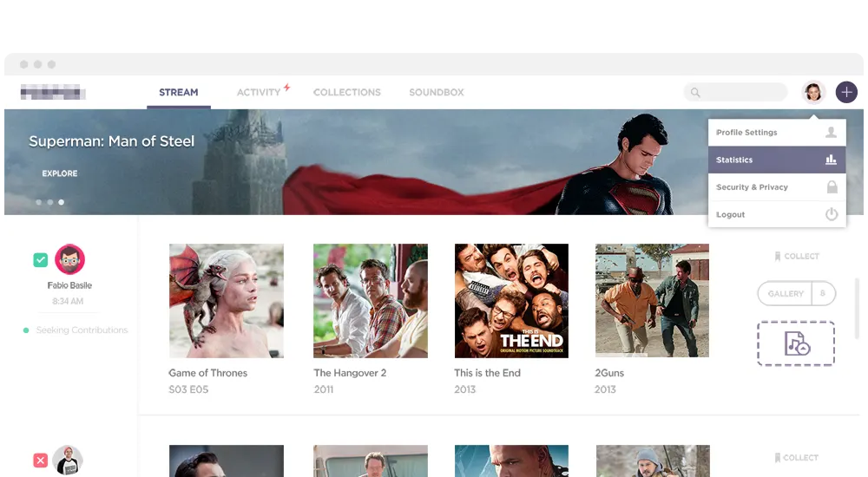Switch to the Stream tab
868x477 pixels.
(178, 93)
